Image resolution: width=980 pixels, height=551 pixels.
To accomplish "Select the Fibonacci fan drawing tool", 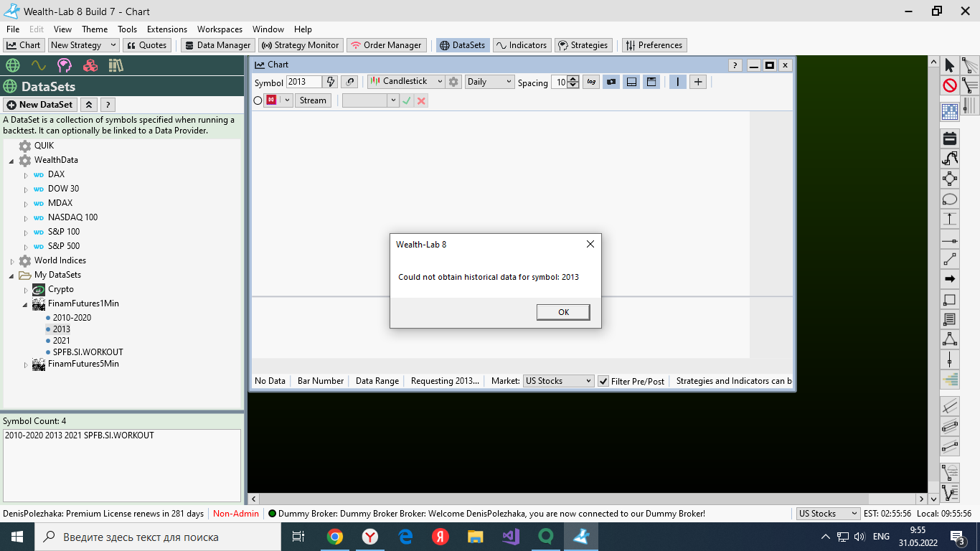I will click(x=970, y=65).
